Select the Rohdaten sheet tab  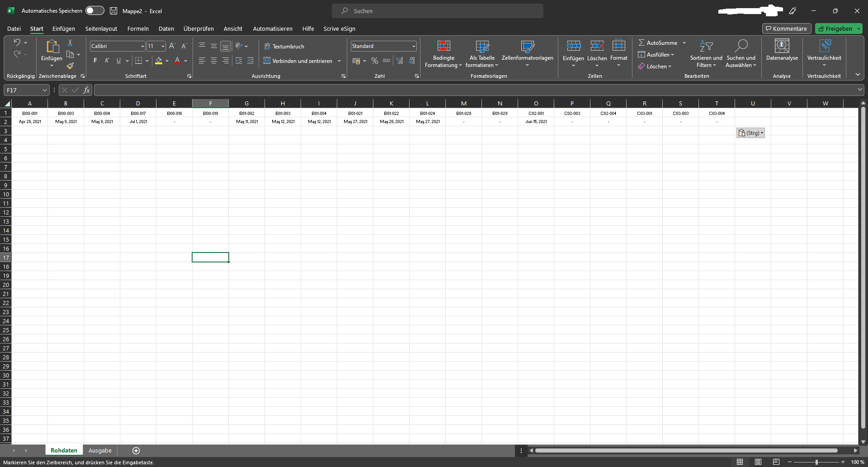point(64,451)
